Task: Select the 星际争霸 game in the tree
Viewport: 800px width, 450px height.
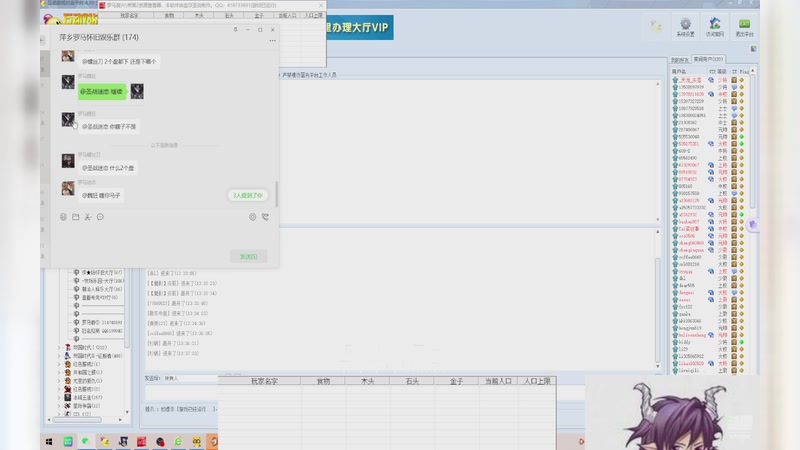Action: point(86,406)
